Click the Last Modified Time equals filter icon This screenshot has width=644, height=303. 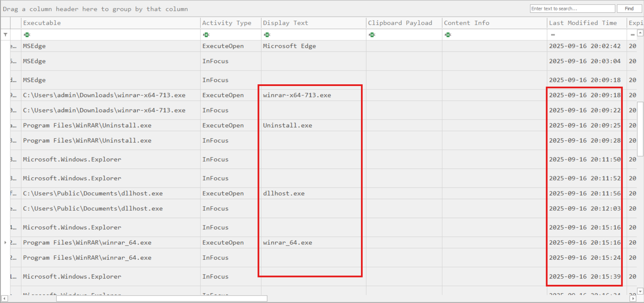pyautogui.click(x=553, y=35)
